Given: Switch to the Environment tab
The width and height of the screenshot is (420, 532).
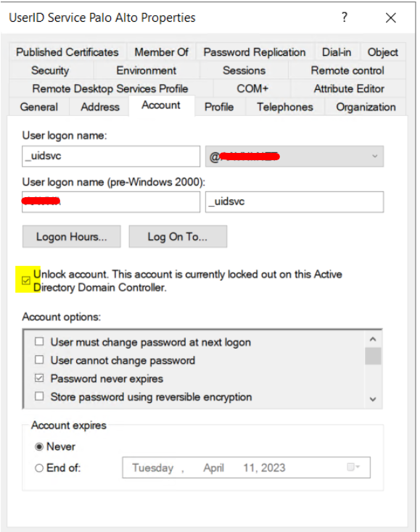Looking at the screenshot, I should 147,70.
